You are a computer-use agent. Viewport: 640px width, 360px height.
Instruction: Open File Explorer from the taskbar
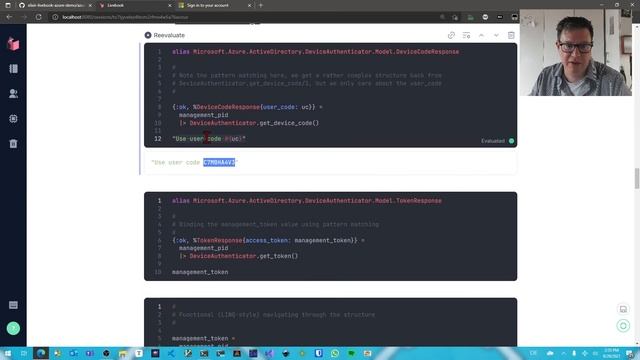pyautogui.click(x=122, y=353)
